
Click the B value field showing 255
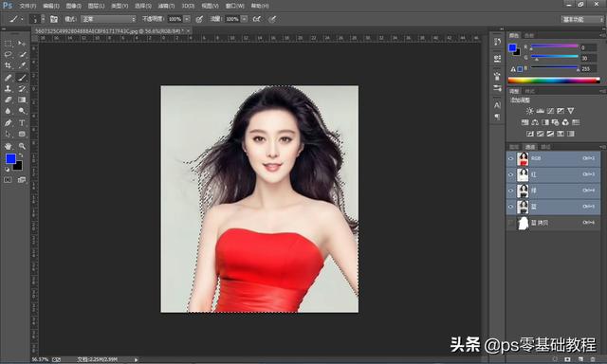pyautogui.click(x=588, y=69)
